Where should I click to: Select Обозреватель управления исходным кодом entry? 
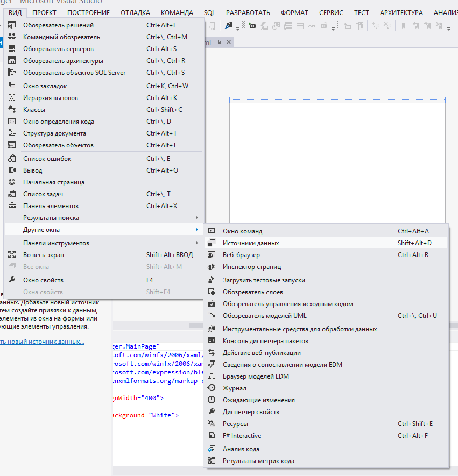(x=326, y=303)
